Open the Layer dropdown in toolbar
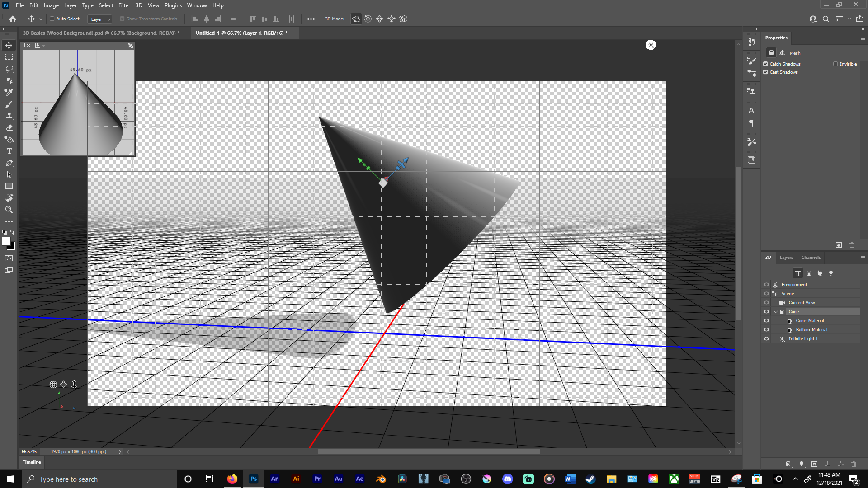 tap(99, 19)
